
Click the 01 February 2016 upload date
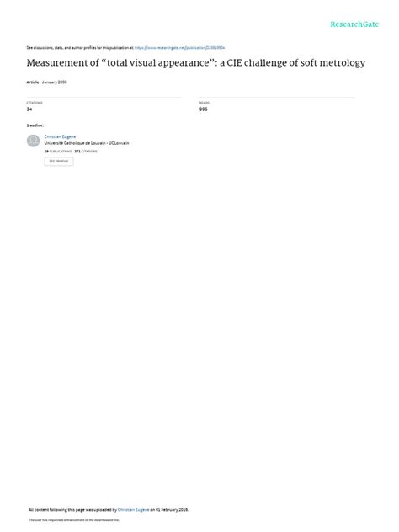(172, 510)
